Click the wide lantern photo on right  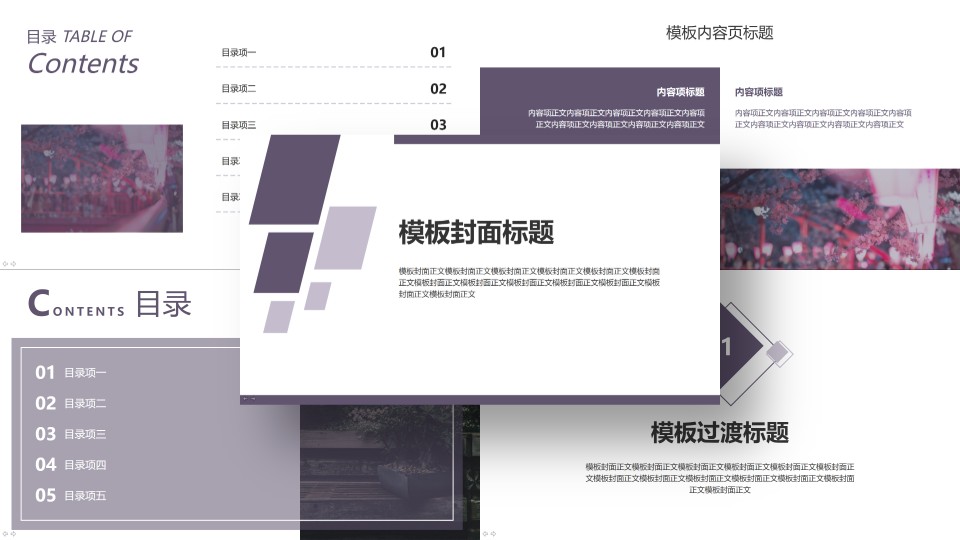coord(840,219)
